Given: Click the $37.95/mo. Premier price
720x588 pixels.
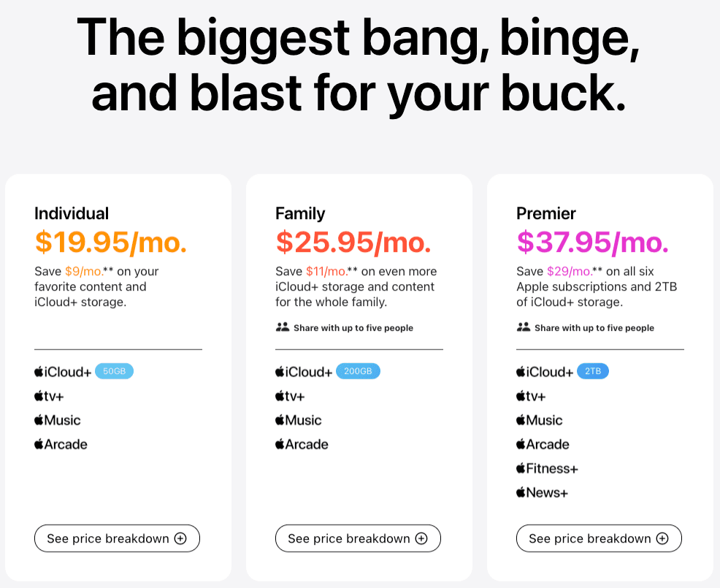Looking at the screenshot, I should (x=593, y=243).
